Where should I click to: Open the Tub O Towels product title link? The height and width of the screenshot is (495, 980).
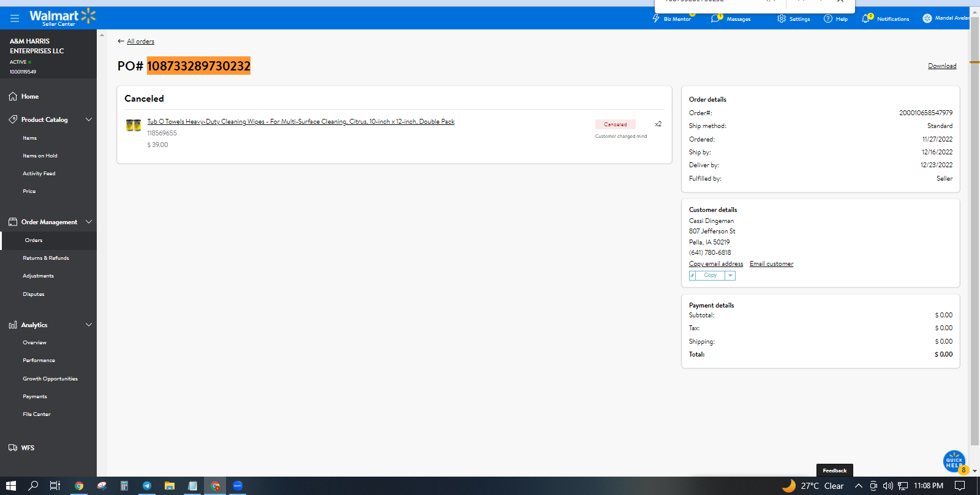click(x=301, y=121)
